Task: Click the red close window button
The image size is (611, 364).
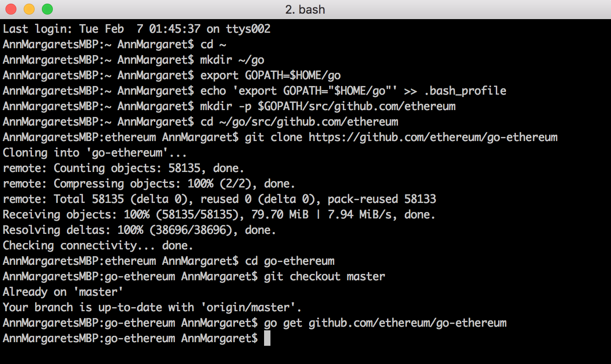Action: [x=11, y=9]
